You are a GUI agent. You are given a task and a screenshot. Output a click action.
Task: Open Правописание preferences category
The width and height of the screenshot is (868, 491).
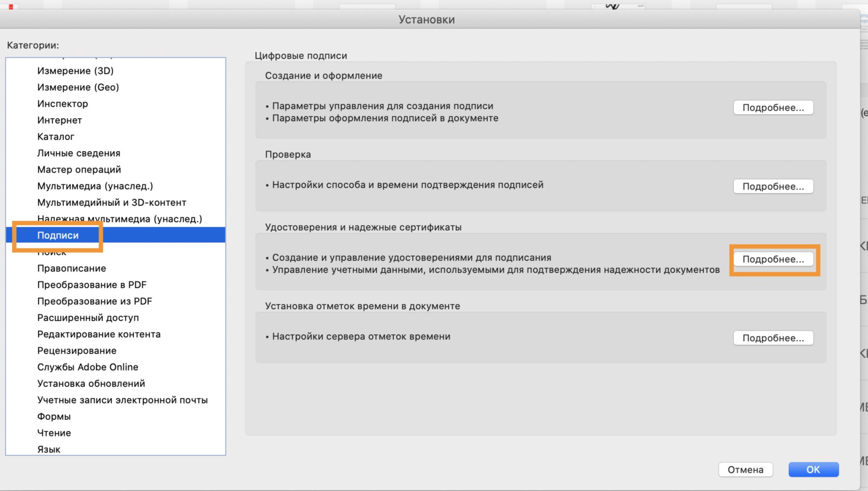click(x=71, y=269)
